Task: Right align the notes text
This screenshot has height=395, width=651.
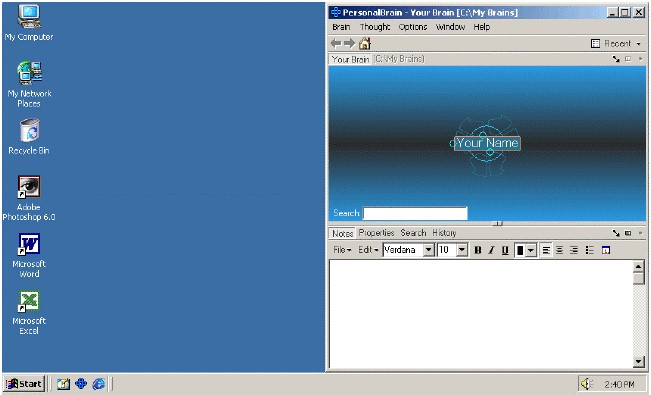Action: click(574, 250)
